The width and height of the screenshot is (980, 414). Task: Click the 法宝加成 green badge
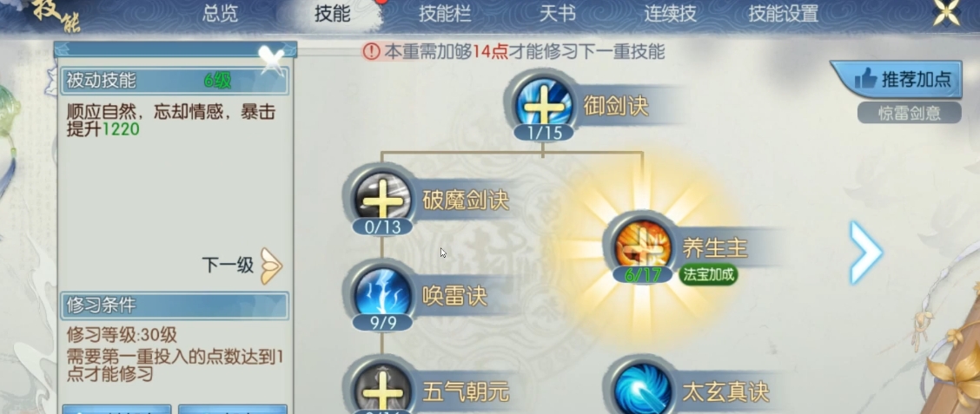[708, 275]
